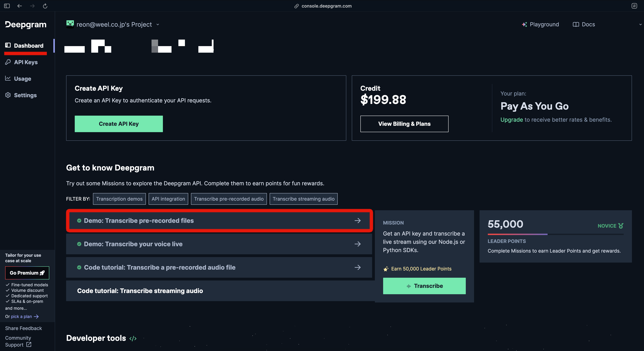Click Share Feedback in the sidebar
Viewport: 644px width, 351px height.
pos(23,328)
